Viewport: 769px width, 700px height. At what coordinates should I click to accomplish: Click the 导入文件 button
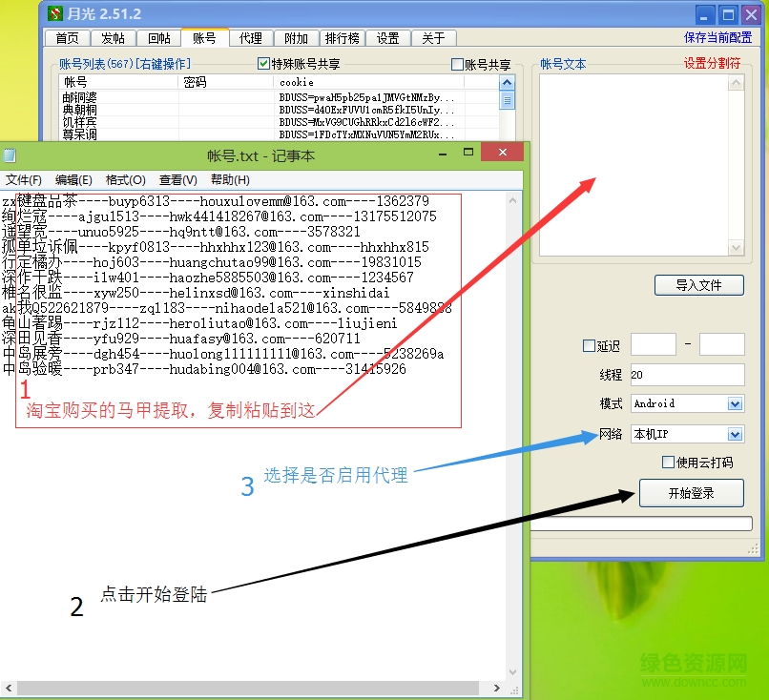[698, 285]
